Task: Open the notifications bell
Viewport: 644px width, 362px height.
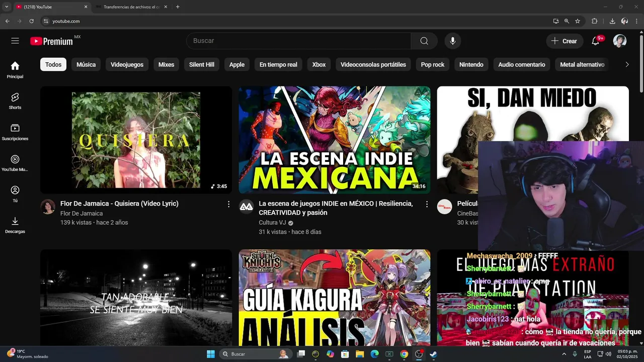Action: click(x=596, y=41)
